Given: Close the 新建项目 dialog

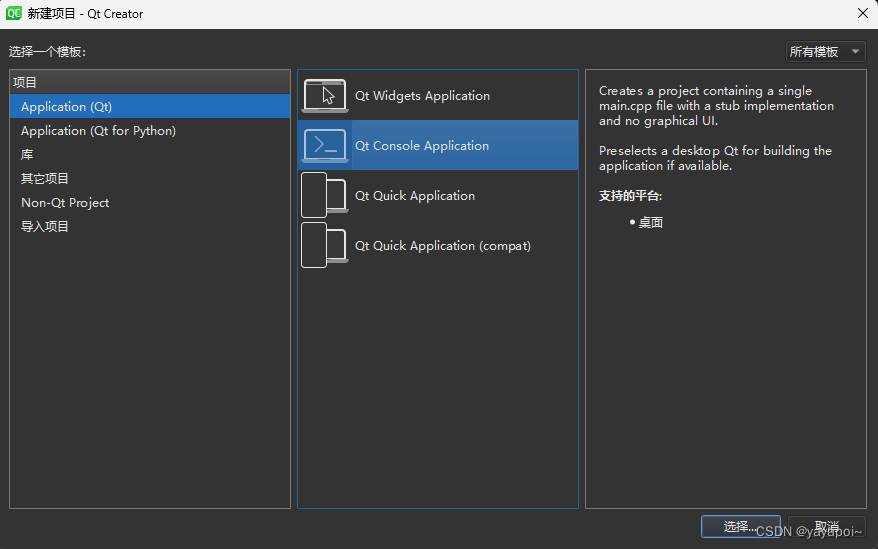Looking at the screenshot, I should pyautogui.click(x=863, y=13).
